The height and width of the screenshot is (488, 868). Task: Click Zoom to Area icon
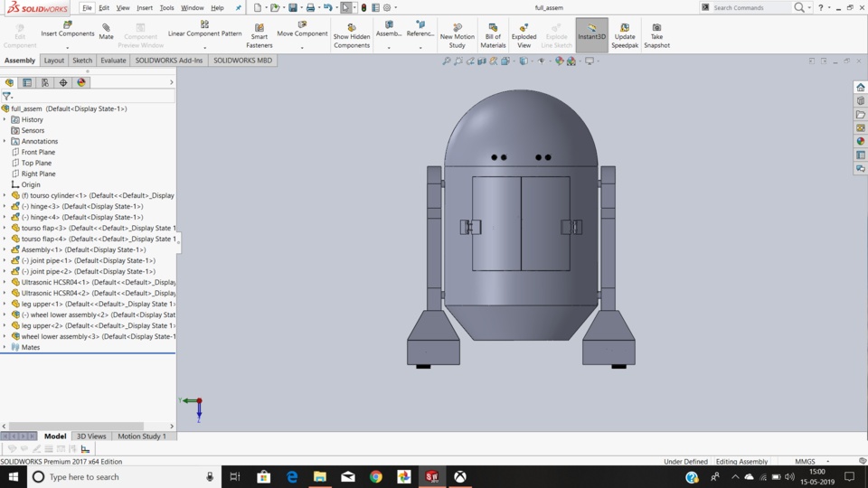click(x=458, y=61)
